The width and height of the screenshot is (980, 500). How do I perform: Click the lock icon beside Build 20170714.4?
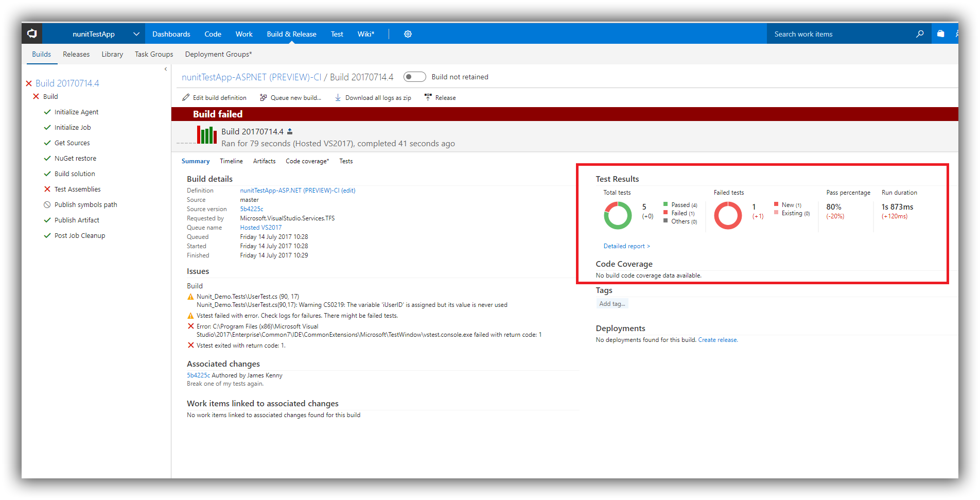[290, 131]
